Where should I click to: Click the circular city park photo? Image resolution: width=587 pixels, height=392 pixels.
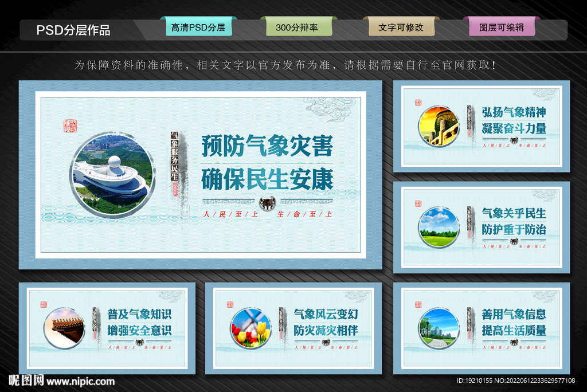pos(439,328)
